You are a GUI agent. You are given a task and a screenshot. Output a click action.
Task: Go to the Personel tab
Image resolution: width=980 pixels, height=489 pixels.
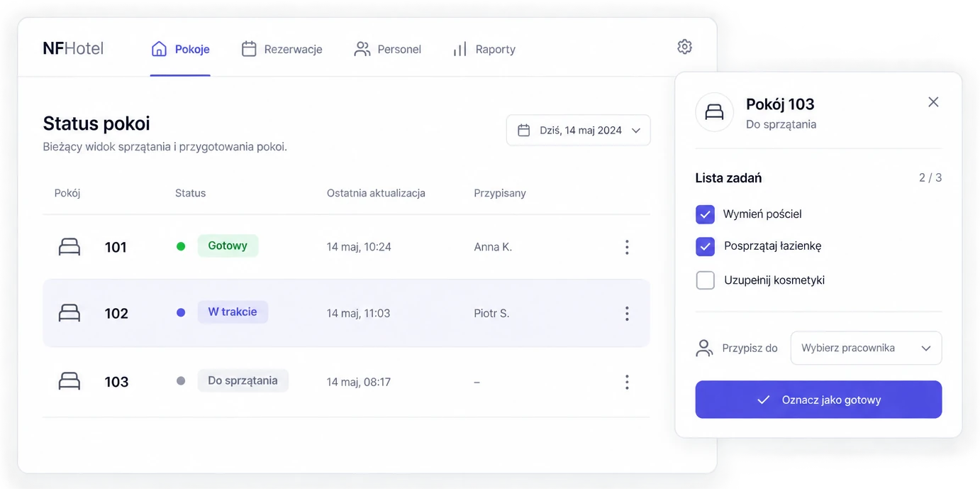tap(387, 49)
